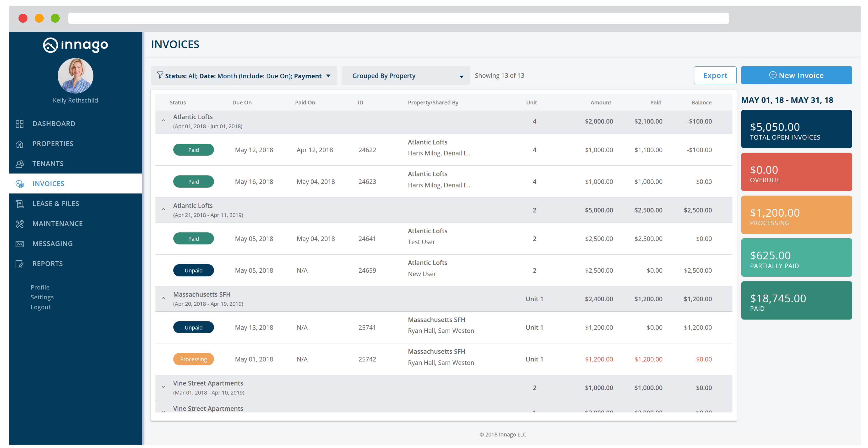Switch to the Settings page
This screenshot has height=448, width=868.
tap(42, 297)
